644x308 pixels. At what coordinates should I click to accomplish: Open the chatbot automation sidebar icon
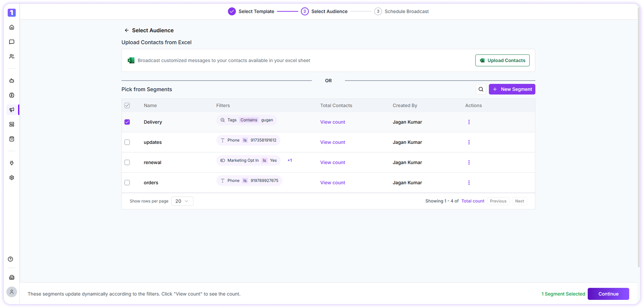click(12, 80)
